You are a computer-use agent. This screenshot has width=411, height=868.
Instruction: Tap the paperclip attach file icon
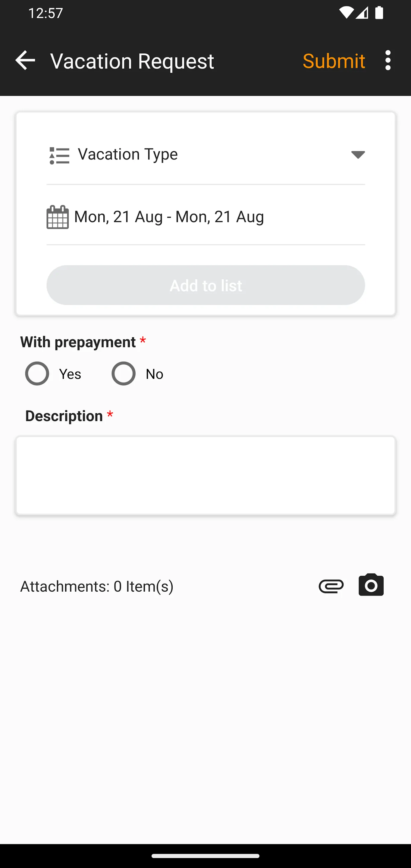click(331, 586)
